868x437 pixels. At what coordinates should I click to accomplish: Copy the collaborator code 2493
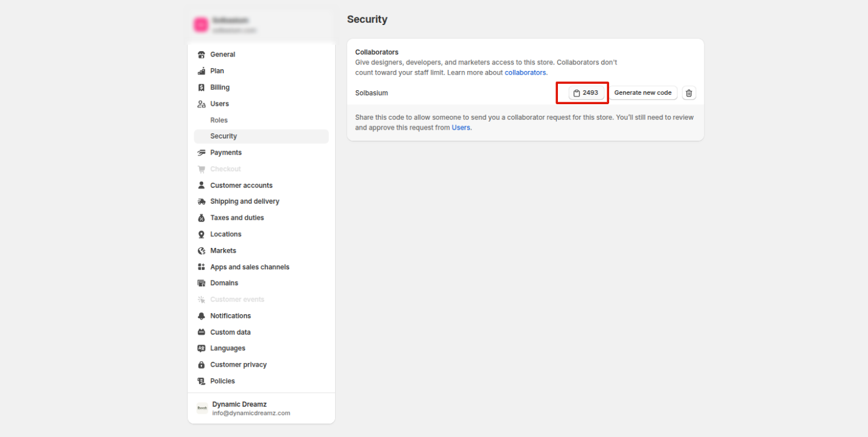click(586, 93)
